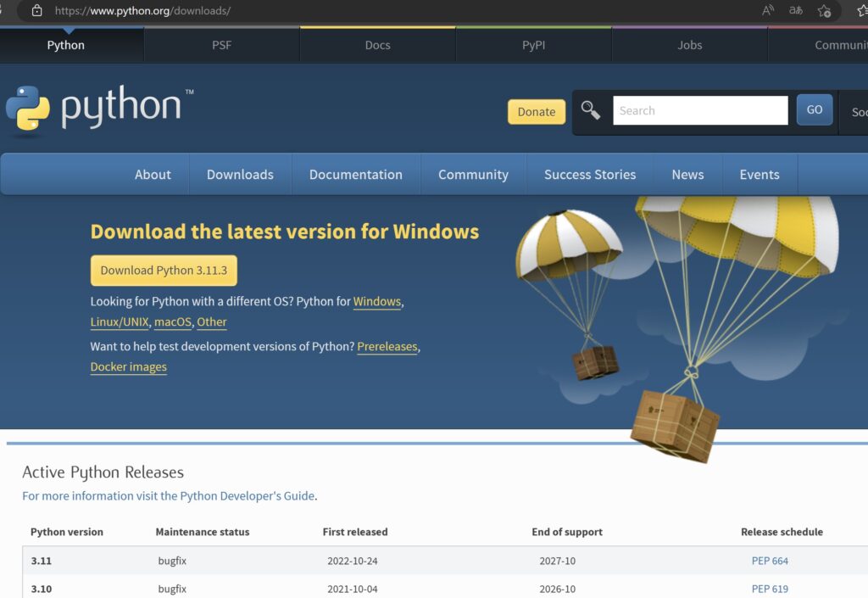
Task: Follow the Other platforms link
Action: point(211,321)
